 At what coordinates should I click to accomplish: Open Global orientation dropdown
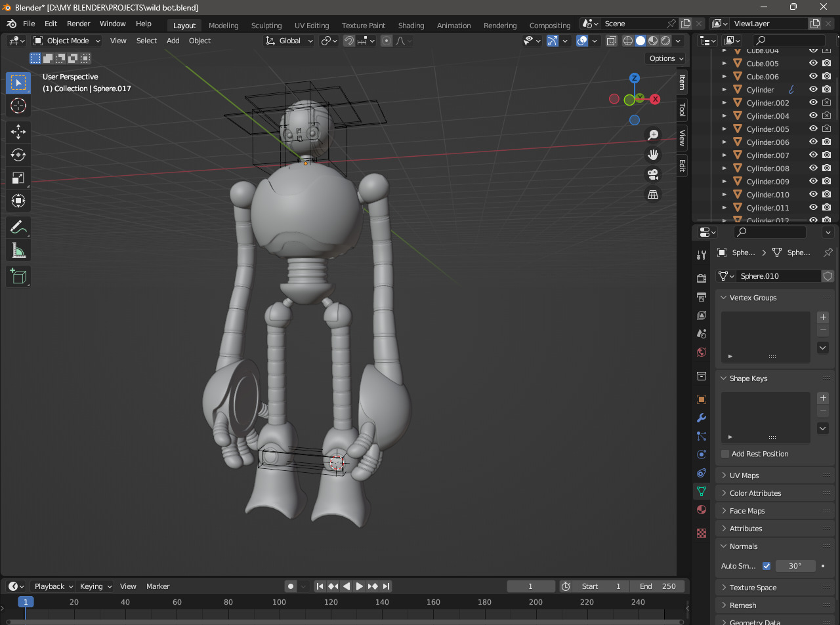click(x=289, y=41)
